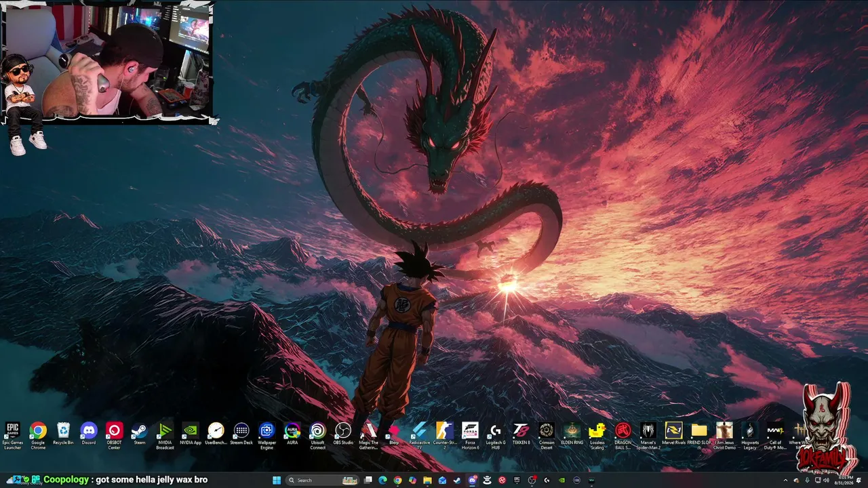Switch to Discord on the taskbar
This screenshot has height=488, width=868.
pyautogui.click(x=472, y=481)
